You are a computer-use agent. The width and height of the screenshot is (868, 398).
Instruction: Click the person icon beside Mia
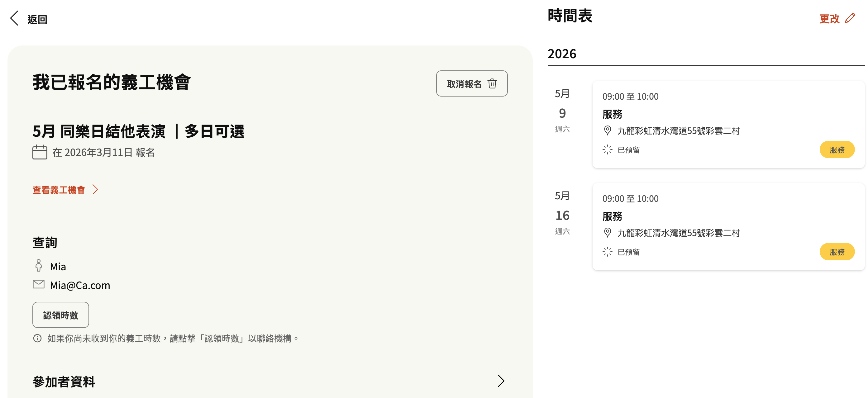[38, 266]
